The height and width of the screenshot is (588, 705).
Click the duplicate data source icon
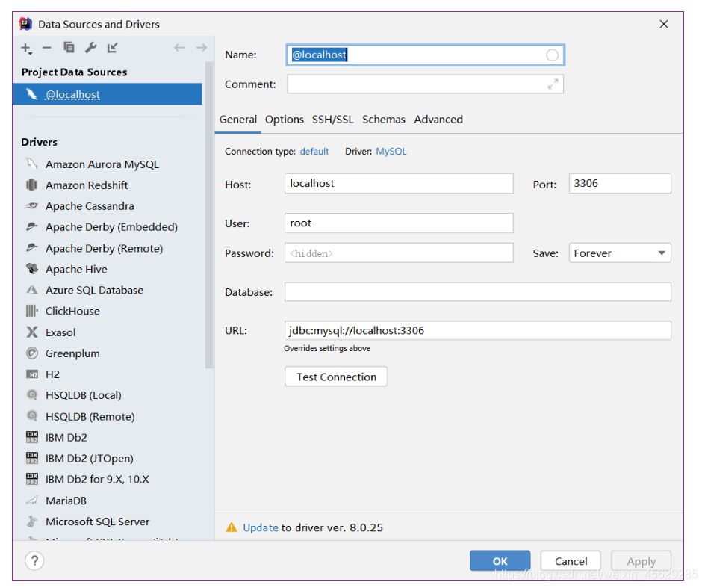click(69, 48)
